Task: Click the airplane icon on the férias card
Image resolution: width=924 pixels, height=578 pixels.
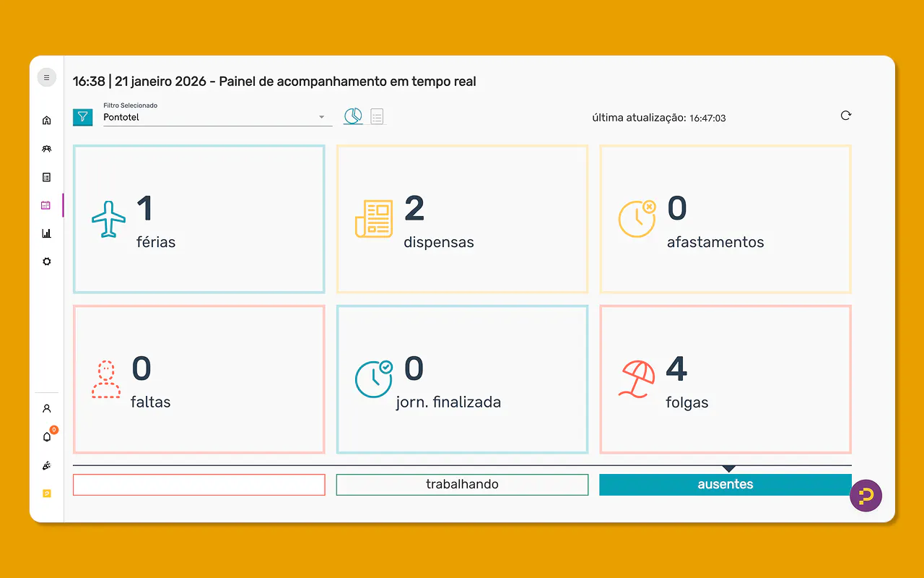Action: pos(108,219)
